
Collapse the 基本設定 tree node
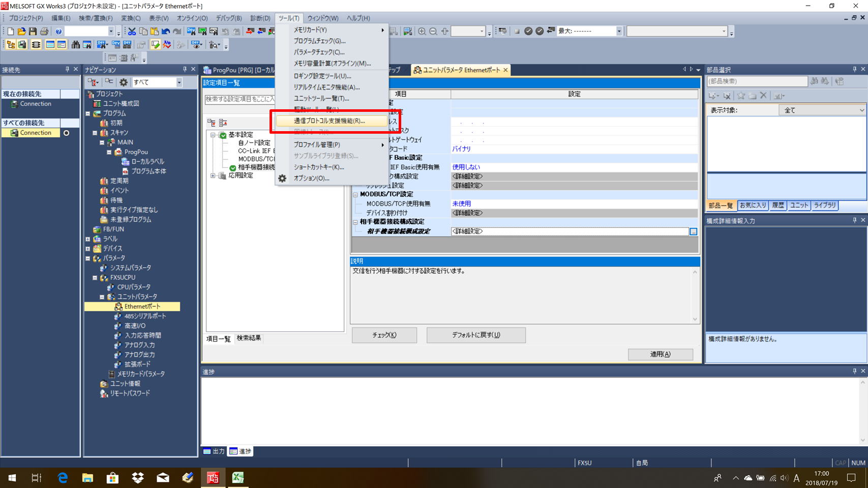pos(213,135)
